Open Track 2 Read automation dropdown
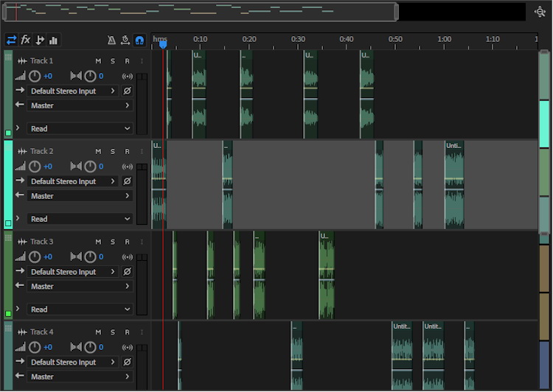Viewport: 553px width, 392px height. click(x=80, y=219)
